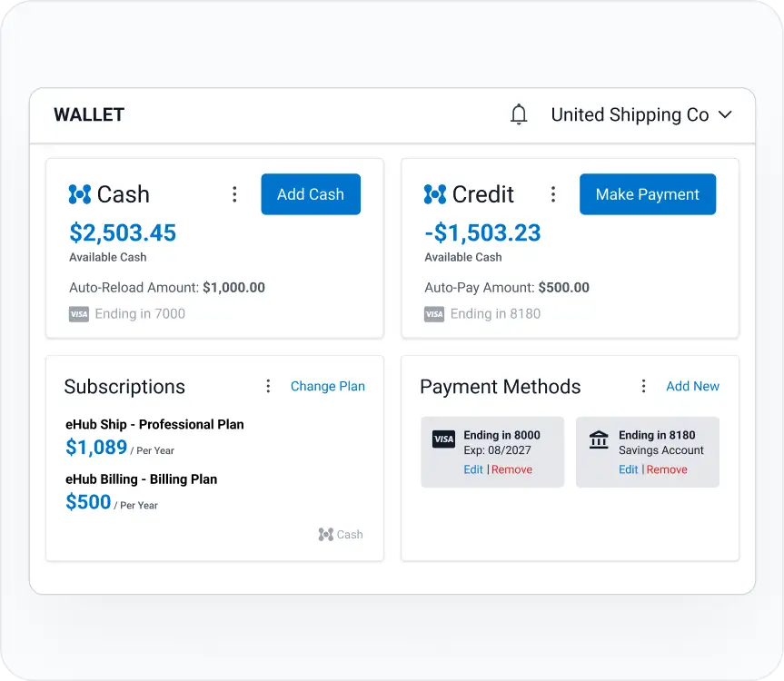Open Cash card three-dot options menu
784x681 pixels.
[x=234, y=194]
